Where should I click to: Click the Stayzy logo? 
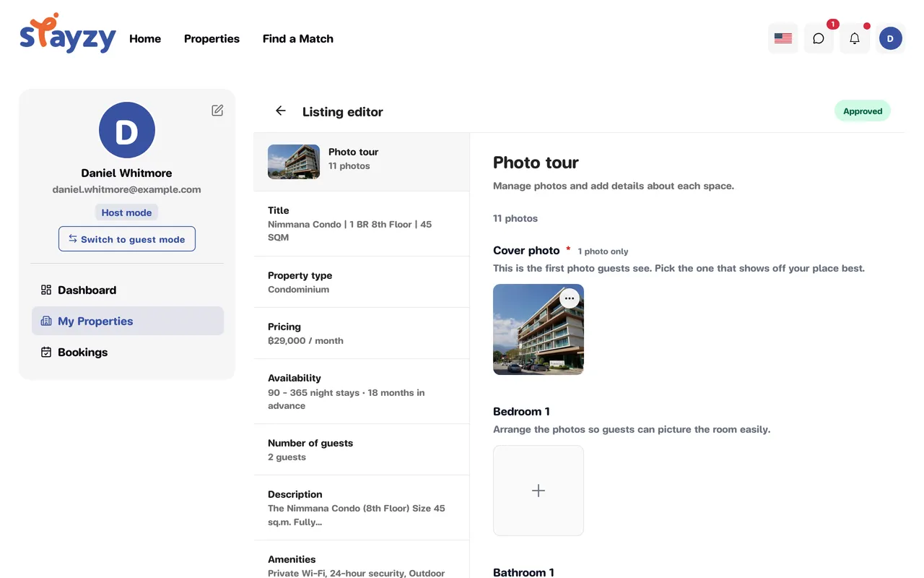click(68, 35)
